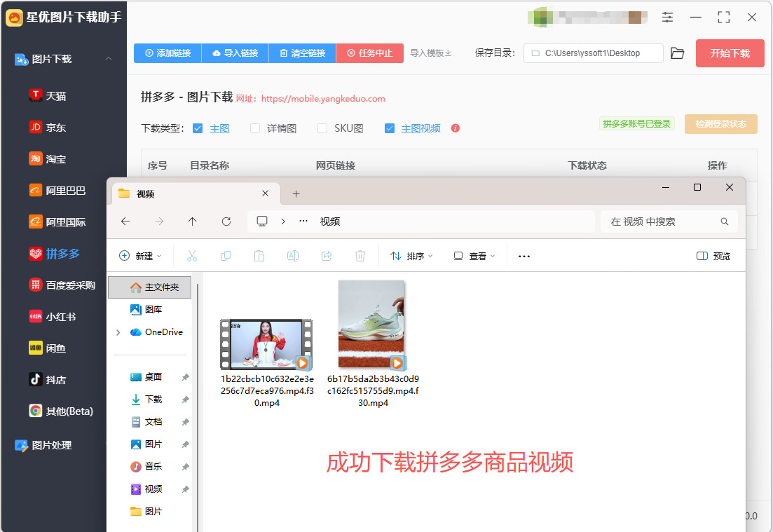773x532 pixels.
Task: Click the 开始下载 button
Action: [x=730, y=53]
